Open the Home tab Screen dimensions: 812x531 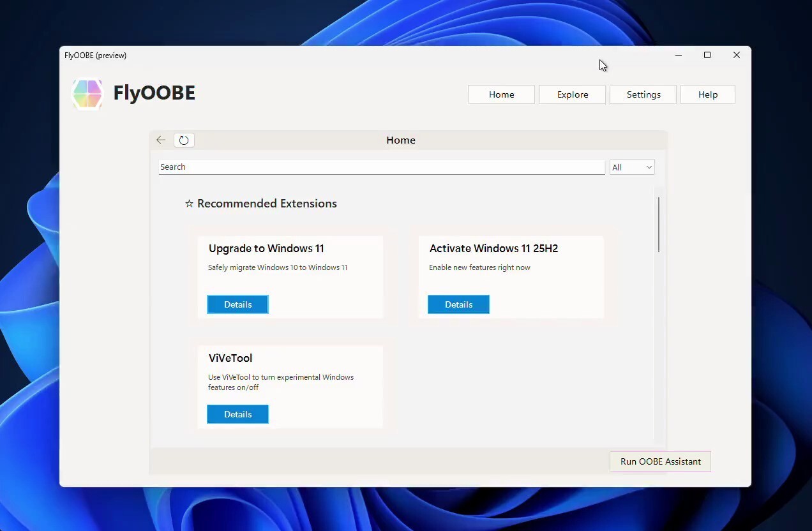coord(501,94)
